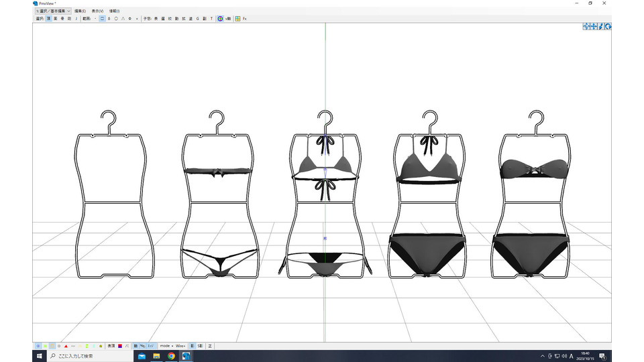Expand the Wire dropdown in bottom toolbar
This screenshot has height=362, width=644.
180,346
